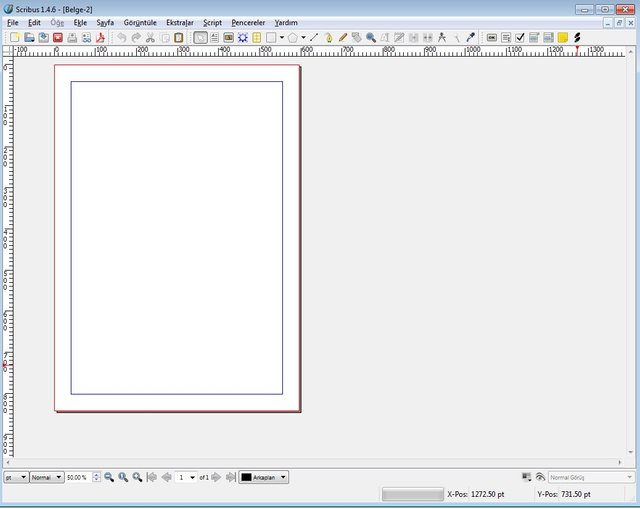Export the document as PDF
This screenshot has height=509, width=640.
(x=100, y=38)
